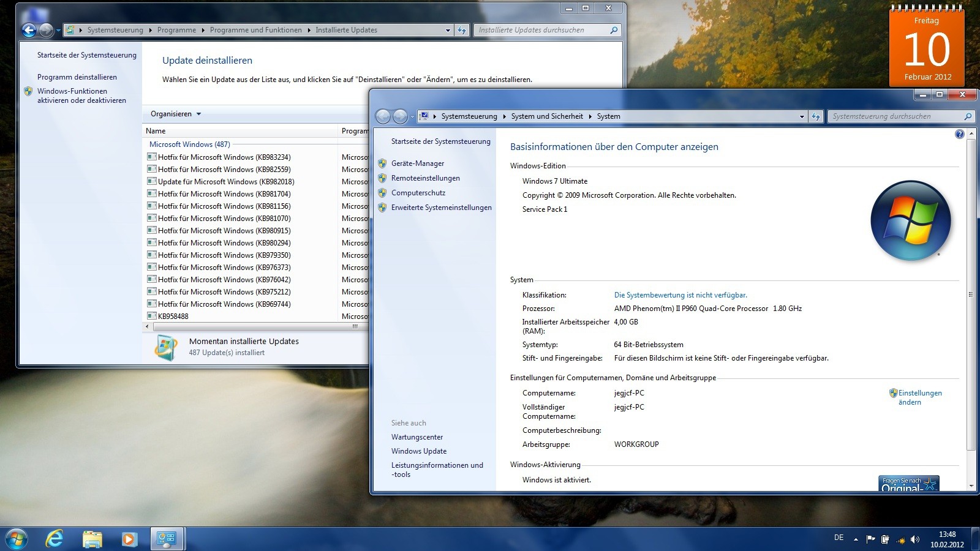Click Programme und Funktionen breadcrumb

[255, 30]
